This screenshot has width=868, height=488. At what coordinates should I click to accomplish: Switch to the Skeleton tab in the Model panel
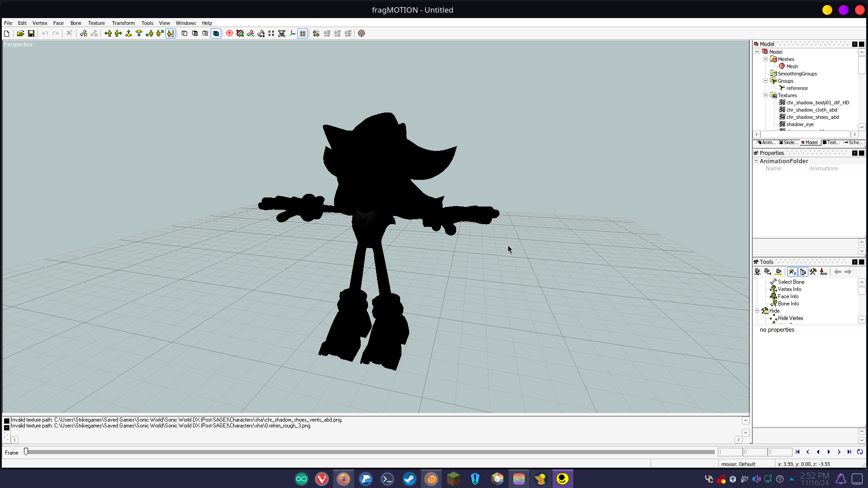pos(788,142)
